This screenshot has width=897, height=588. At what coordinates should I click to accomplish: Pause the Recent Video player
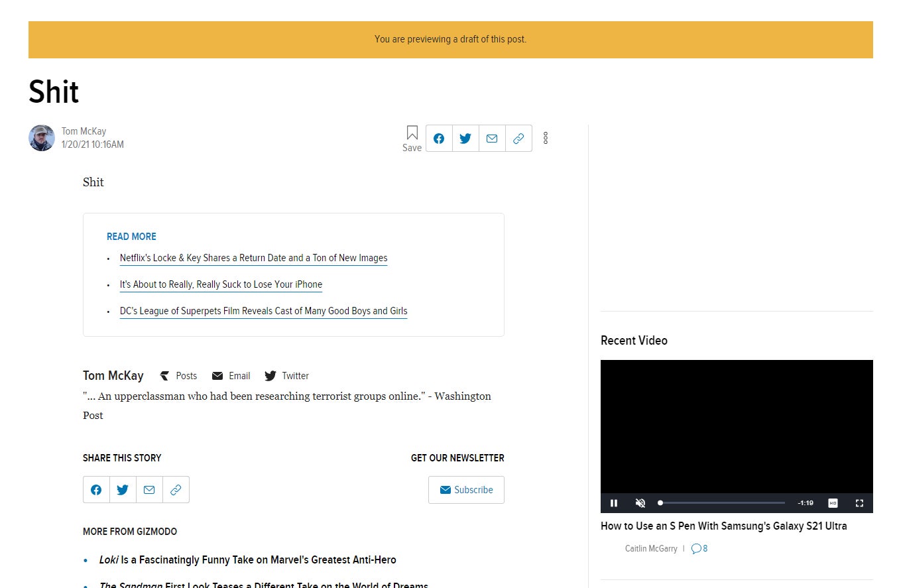coord(614,503)
